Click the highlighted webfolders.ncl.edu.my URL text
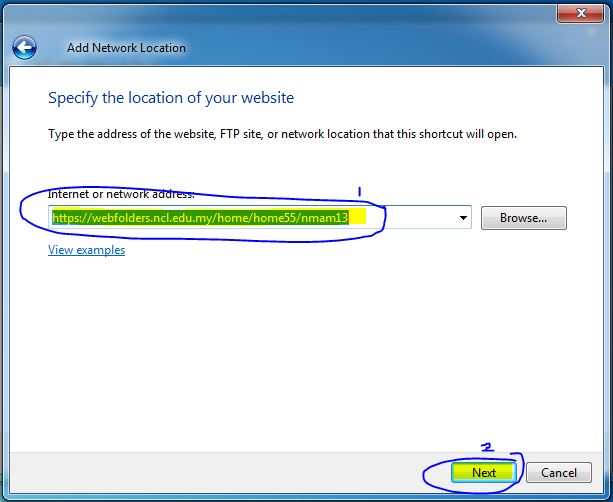 pos(150,217)
